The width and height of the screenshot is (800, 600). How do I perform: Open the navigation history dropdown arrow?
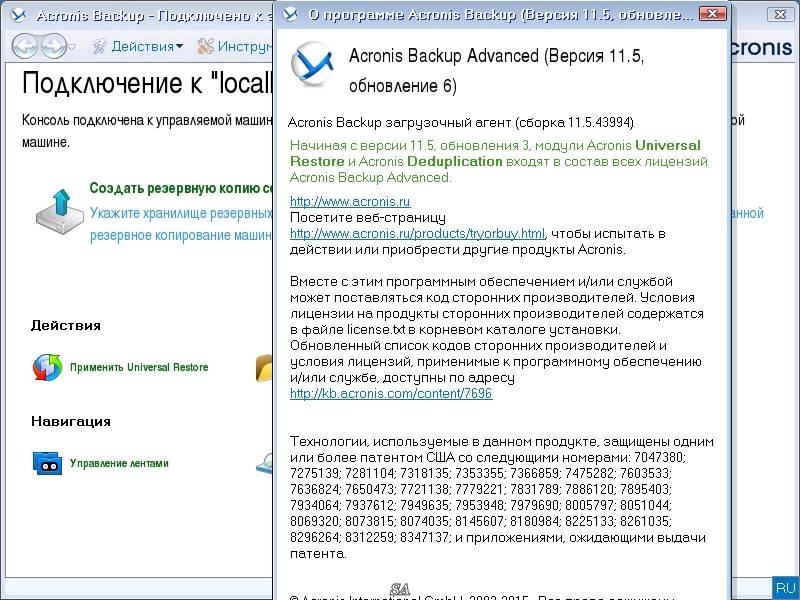[x=72, y=46]
